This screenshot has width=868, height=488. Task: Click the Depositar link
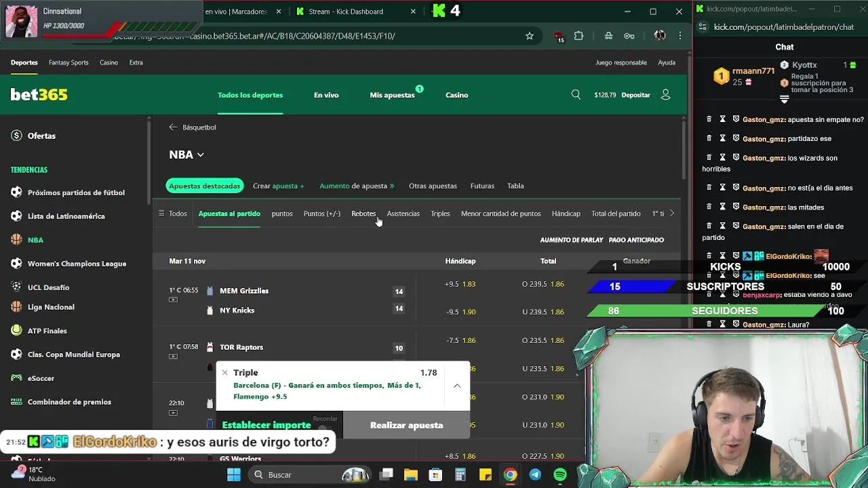click(635, 95)
